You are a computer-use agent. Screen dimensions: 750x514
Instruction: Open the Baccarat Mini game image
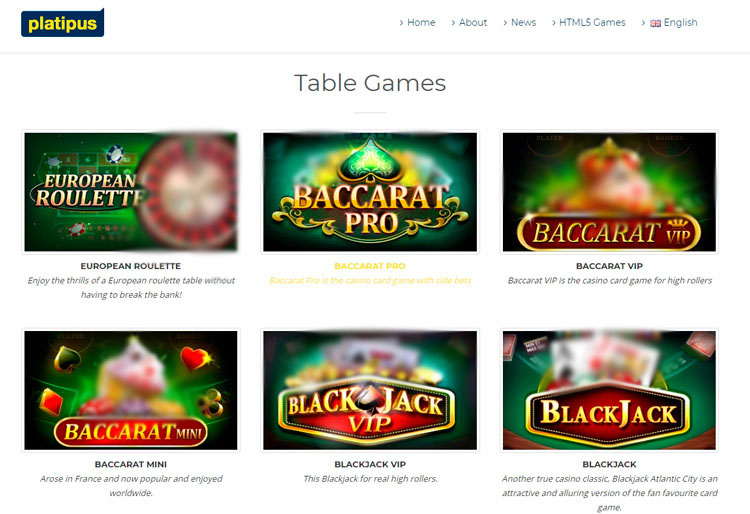pyautogui.click(x=131, y=390)
